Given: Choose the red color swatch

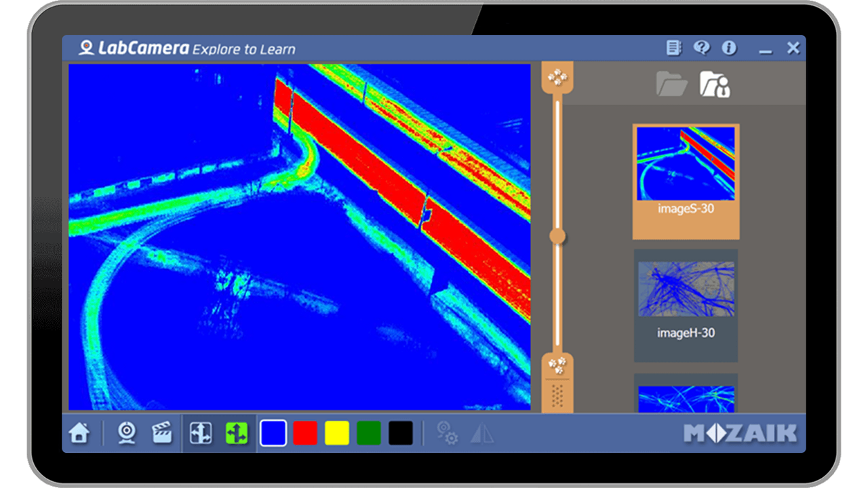Looking at the screenshot, I should tap(305, 433).
